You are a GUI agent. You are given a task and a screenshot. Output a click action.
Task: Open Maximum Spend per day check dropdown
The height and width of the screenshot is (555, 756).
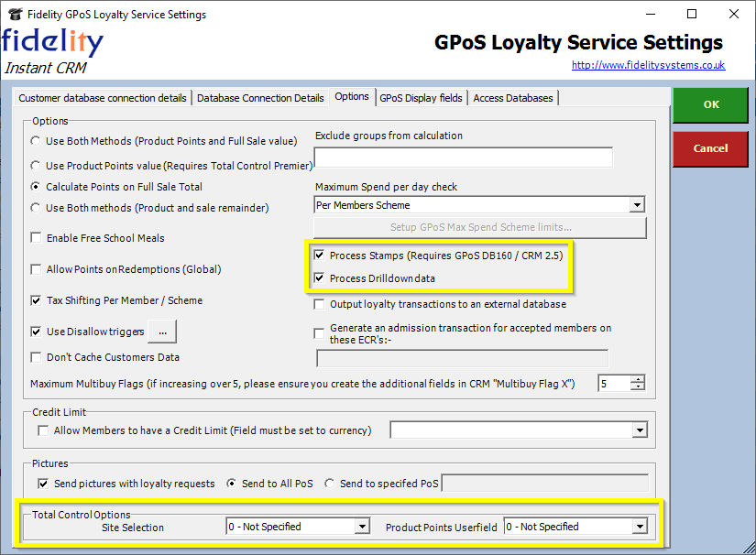[x=637, y=205]
